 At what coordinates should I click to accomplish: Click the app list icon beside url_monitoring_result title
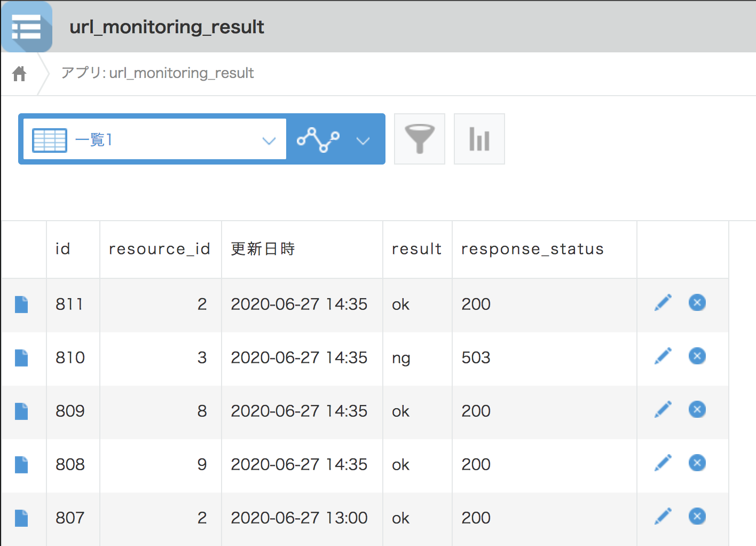27,26
